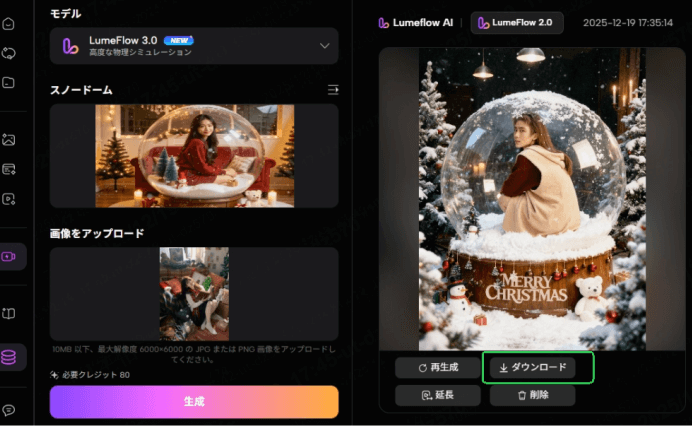Open the book guide sidebar icon

click(x=8, y=314)
